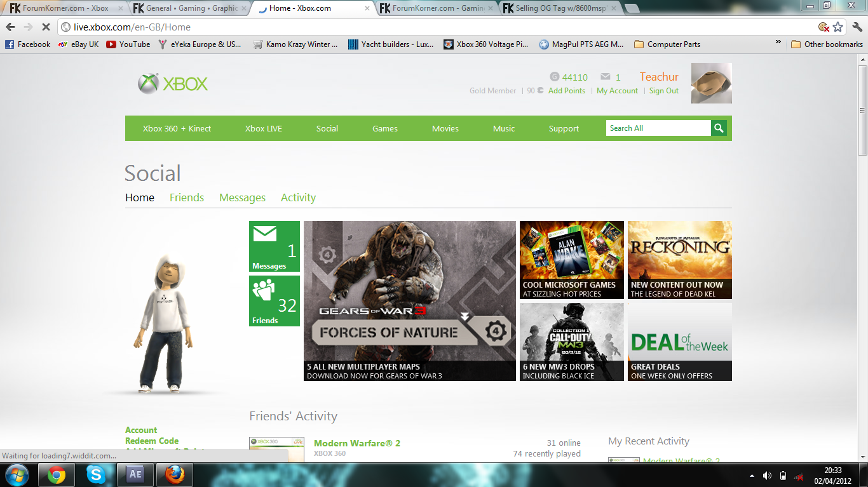The width and height of the screenshot is (868, 487).
Task: Click the Windows Start button
Action: click(x=17, y=475)
